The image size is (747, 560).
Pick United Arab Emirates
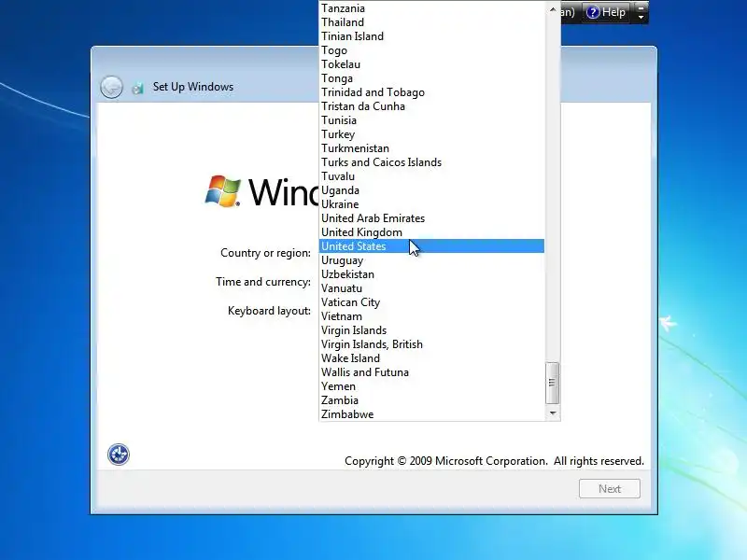coord(431,218)
